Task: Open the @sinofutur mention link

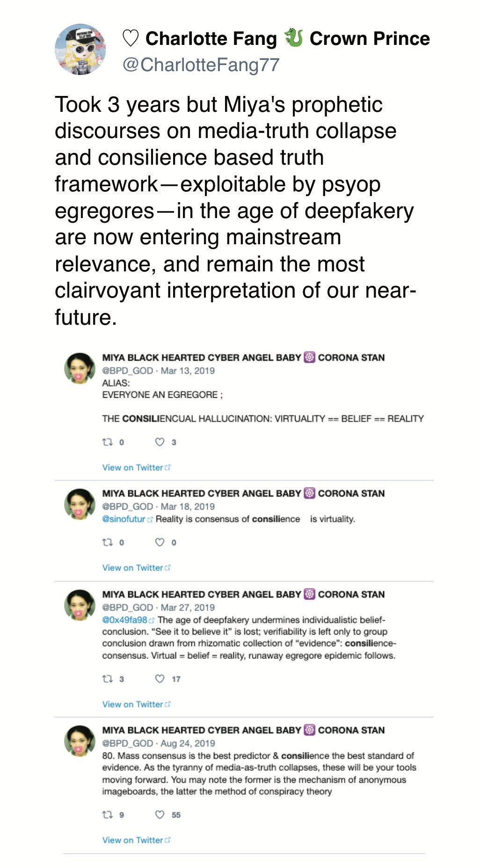Action: click(124, 519)
